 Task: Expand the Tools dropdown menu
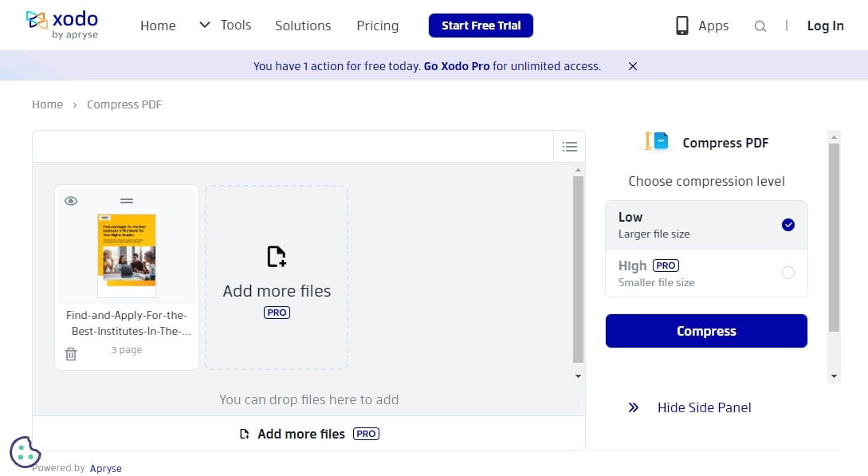226,25
